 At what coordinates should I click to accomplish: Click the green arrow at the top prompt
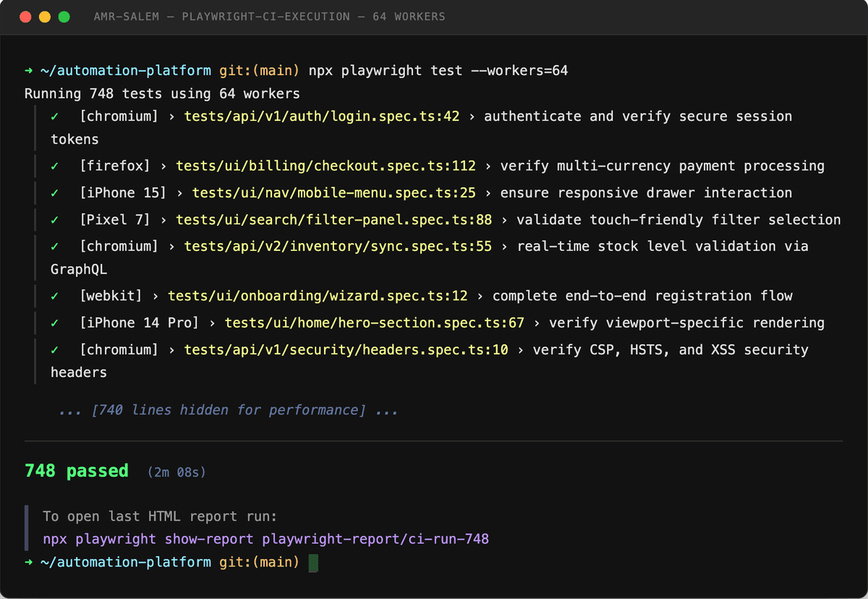tap(28, 71)
